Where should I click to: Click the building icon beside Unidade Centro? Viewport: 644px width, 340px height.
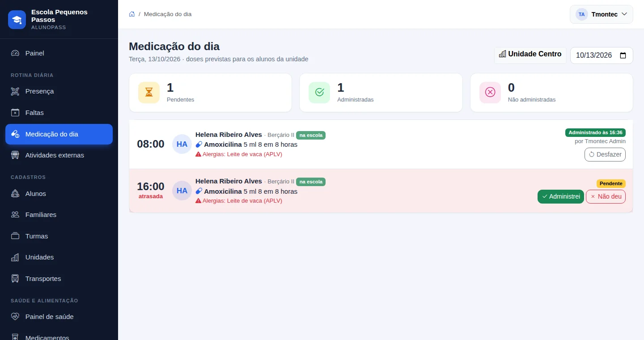pyautogui.click(x=503, y=54)
